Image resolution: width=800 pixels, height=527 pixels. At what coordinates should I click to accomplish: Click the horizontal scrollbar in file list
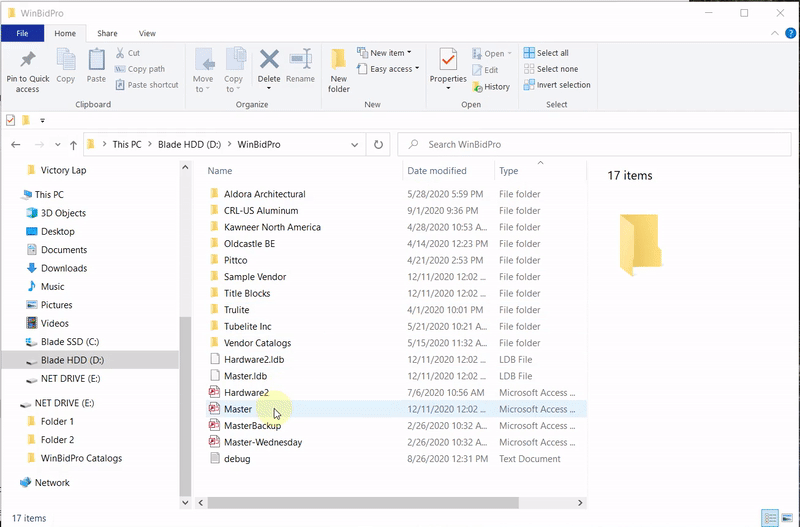click(x=363, y=503)
